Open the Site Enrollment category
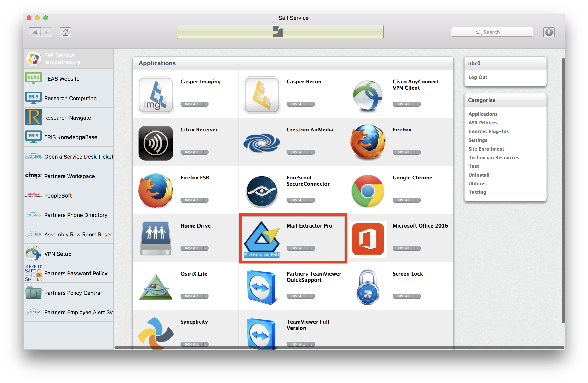Image resolution: width=588 pixels, height=383 pixels. pyautogui.click(x=486, y=149)
